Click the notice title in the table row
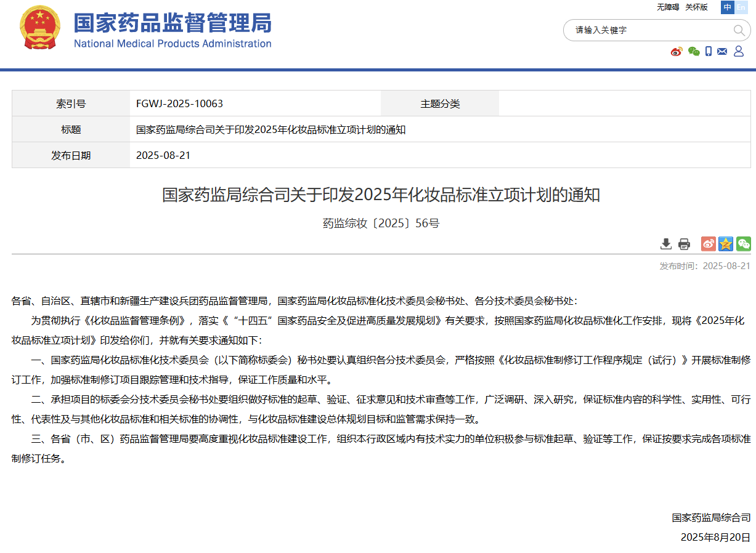This screenshot has width=756, height=553. click(270, 129)
